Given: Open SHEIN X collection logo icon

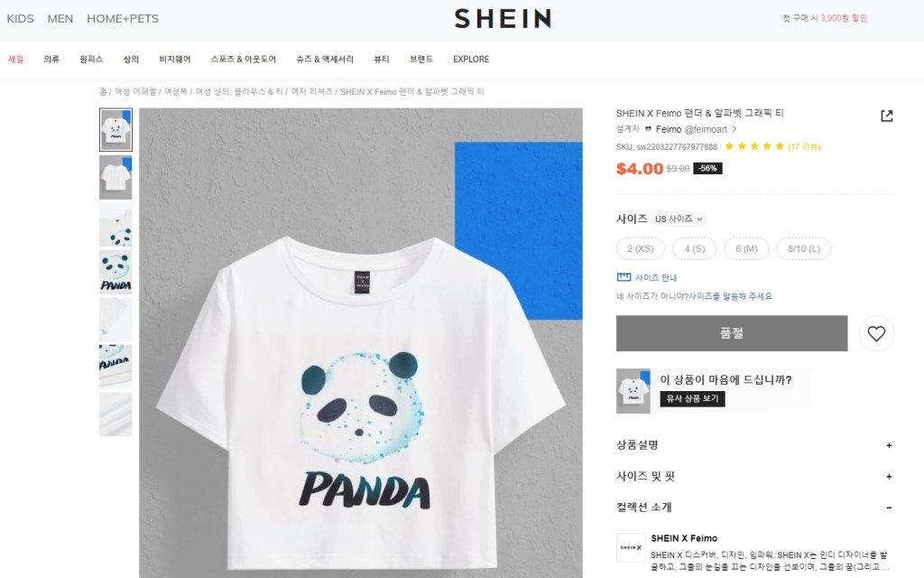Looking at the screenshot, I should pos(631,547).
